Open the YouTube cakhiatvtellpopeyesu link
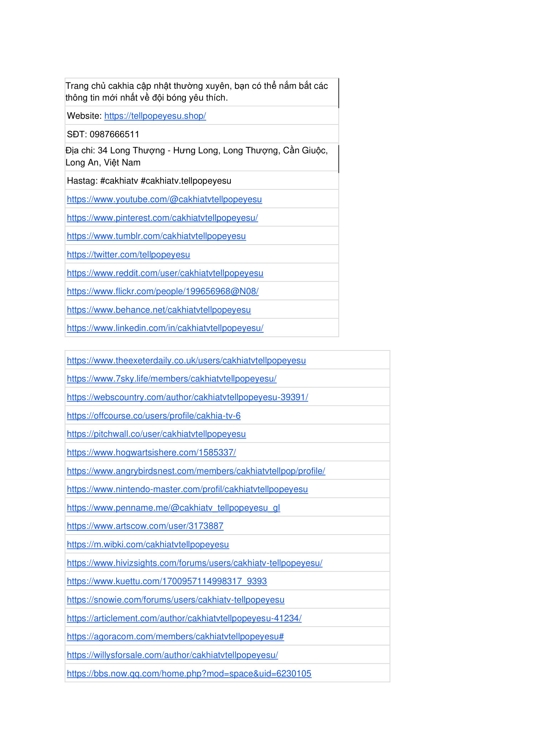535x756 pixels. (x=164, y=199)
